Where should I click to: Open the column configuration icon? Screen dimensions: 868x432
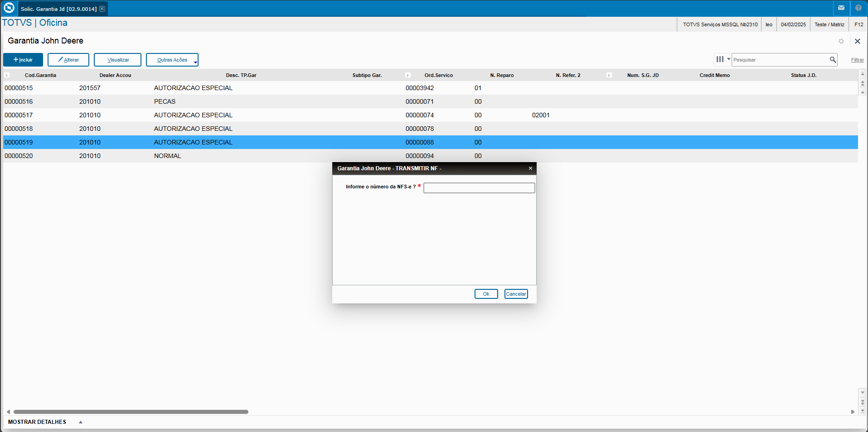(x=720, y=59)
